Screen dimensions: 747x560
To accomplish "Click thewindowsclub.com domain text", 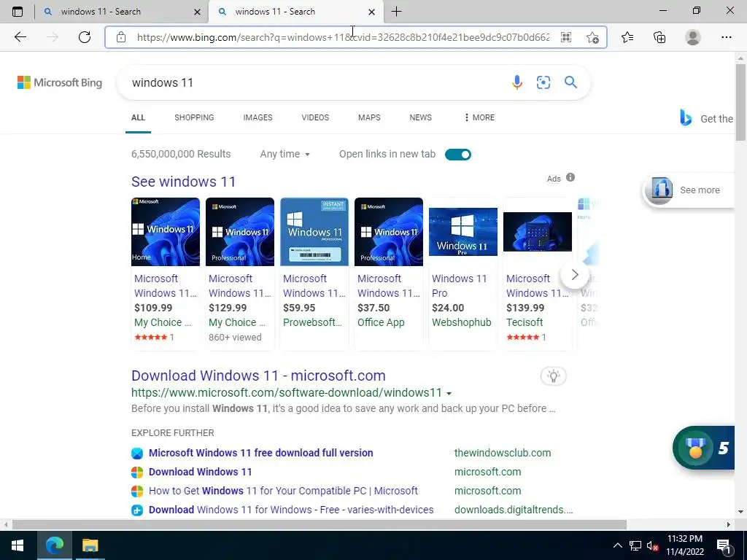I will (x=503, y=453).
